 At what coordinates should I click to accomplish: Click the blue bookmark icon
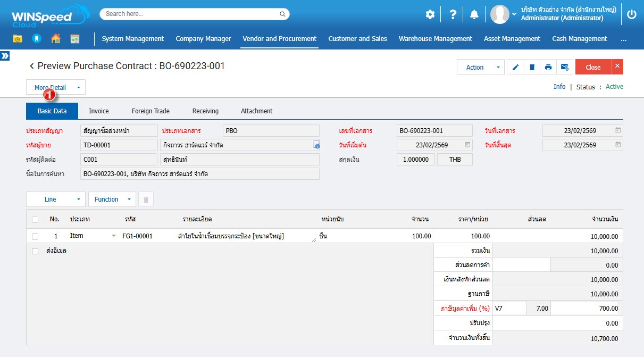[x=37, y=39]
